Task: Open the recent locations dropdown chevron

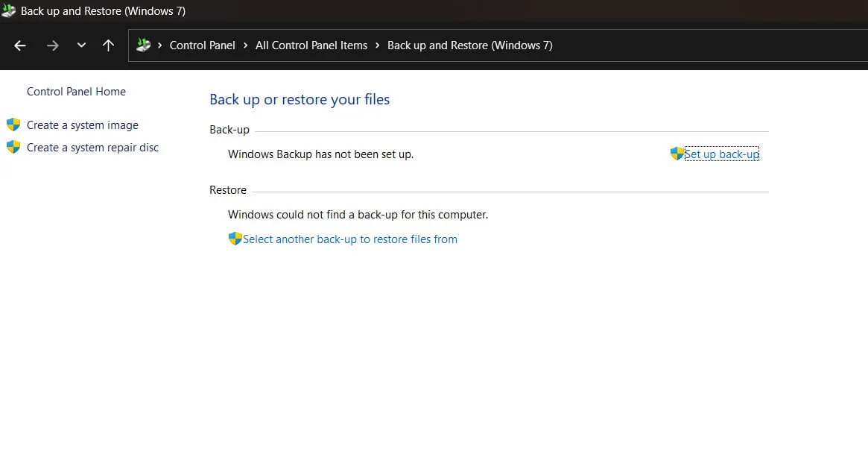Action: point(81,45)
